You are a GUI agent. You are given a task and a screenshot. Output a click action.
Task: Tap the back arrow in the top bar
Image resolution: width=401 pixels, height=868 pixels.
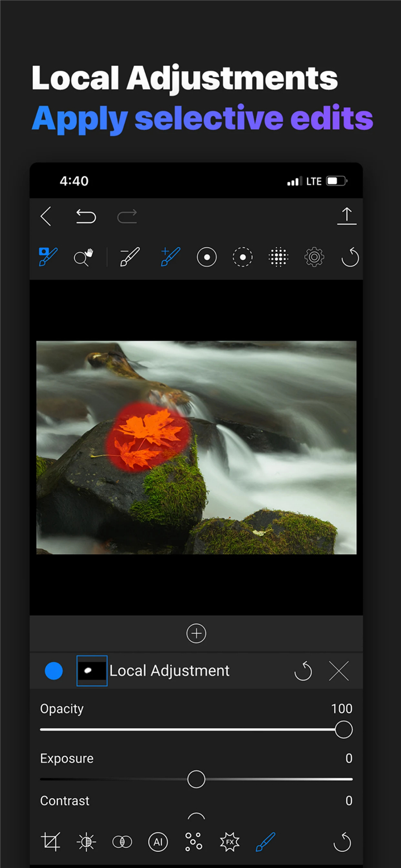click(46, 216)
